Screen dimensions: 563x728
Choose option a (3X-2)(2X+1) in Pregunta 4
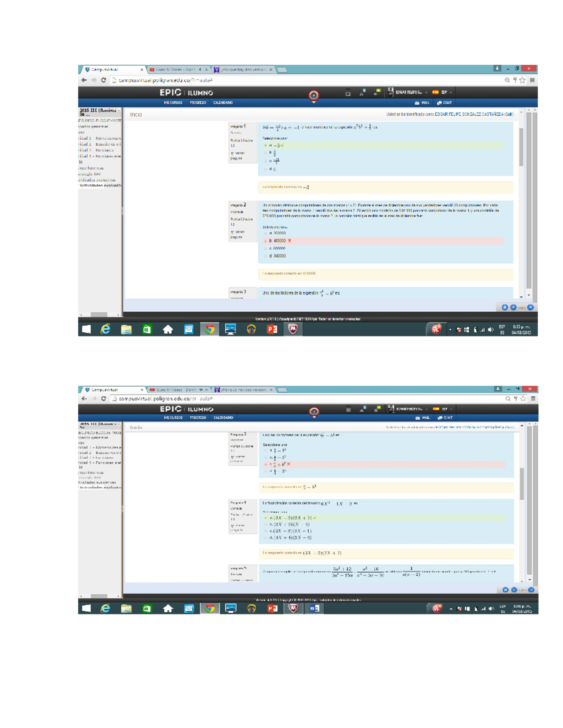click(266, 518)
